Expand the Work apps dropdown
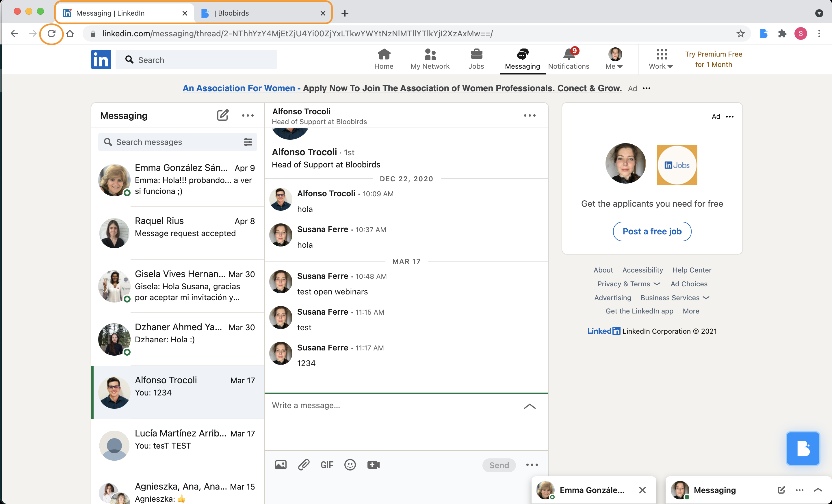The width and height of the screenshot is (832, 504). click(661, 59)
